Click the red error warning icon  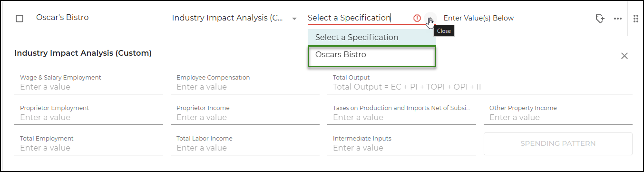coord(417,18)
